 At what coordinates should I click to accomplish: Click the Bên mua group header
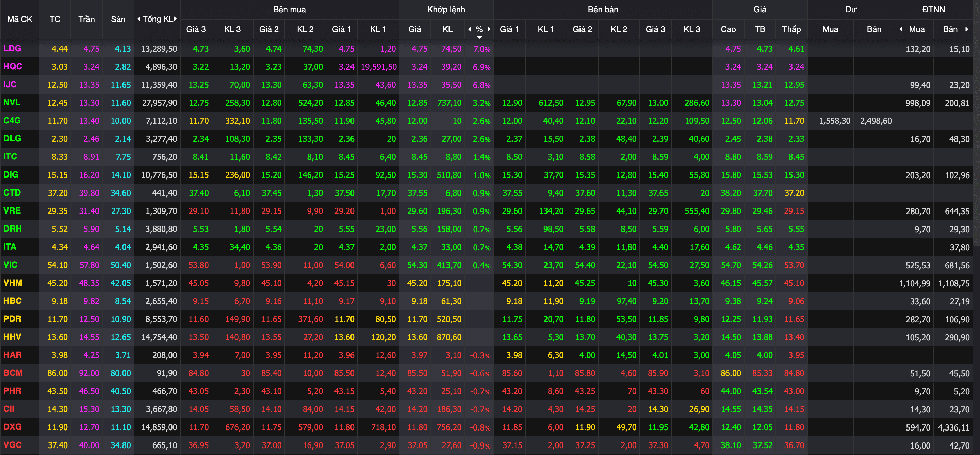290,10
